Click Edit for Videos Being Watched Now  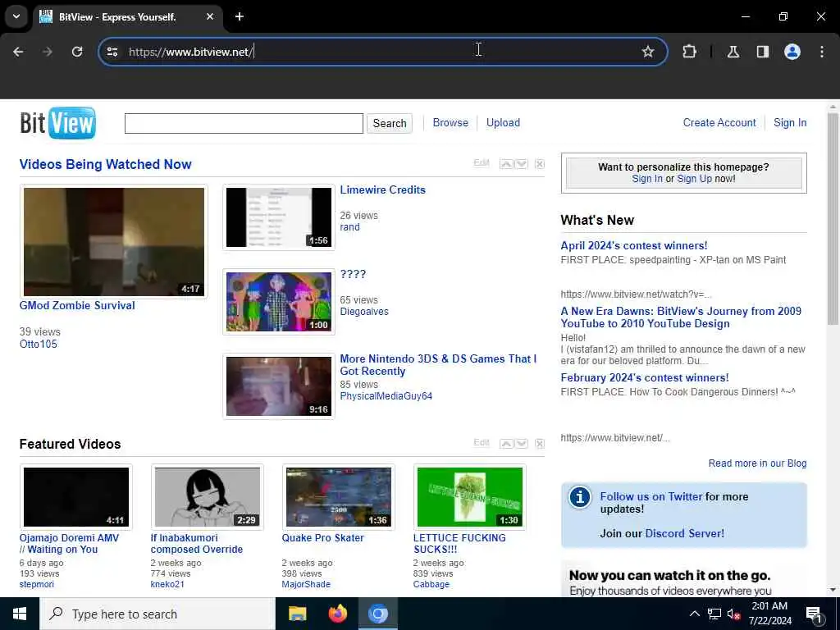pos(481,162)
